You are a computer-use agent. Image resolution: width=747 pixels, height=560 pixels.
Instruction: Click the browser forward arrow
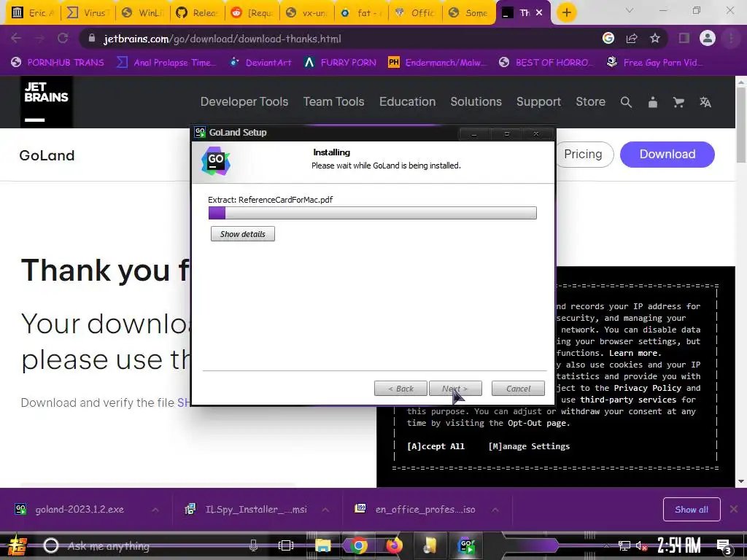pyautogui.click(x=39, y=39)
